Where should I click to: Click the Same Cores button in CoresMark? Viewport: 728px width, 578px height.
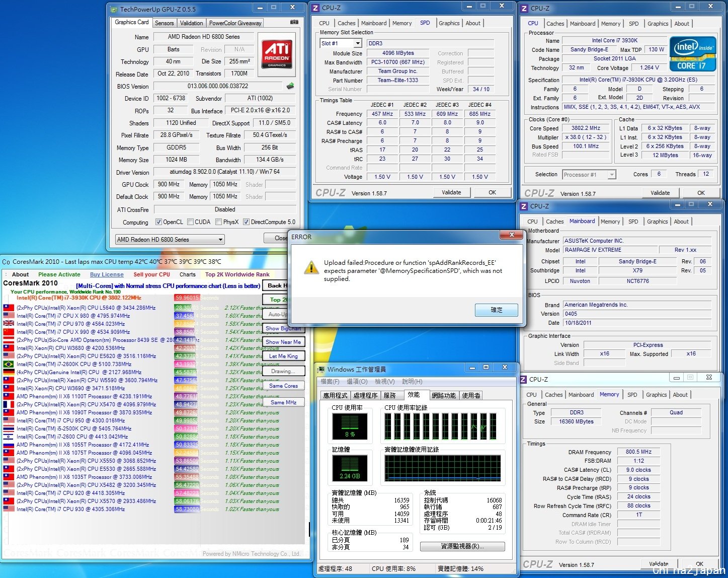(283, 386)
